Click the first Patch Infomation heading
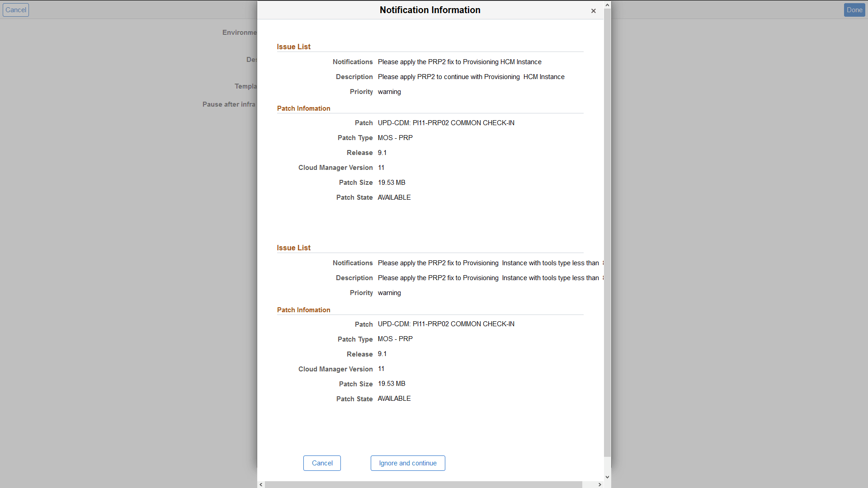 [x=303, y=108]
